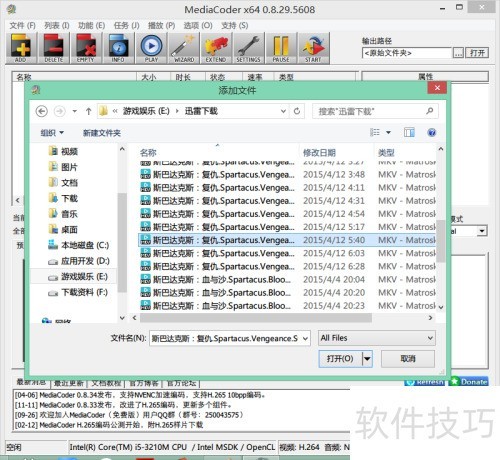Open the EXTEND toolbar icon
The image size is (500, 460).
(x=216, y=48)
